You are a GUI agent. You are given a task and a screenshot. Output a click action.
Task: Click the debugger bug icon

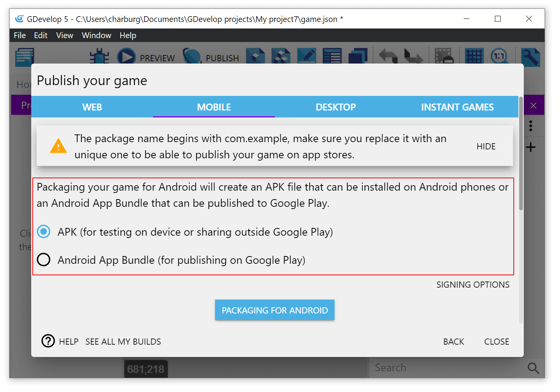(x=99, y=57)
